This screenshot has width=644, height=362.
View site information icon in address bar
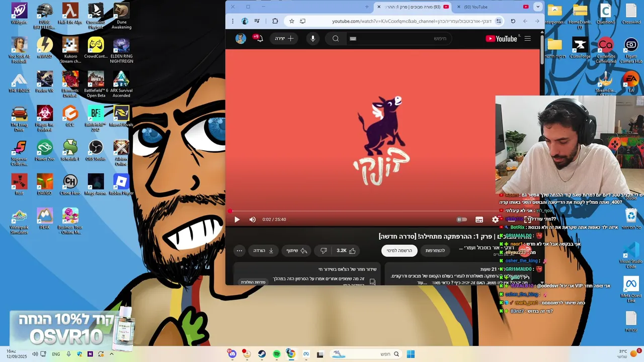click(499, 21)
